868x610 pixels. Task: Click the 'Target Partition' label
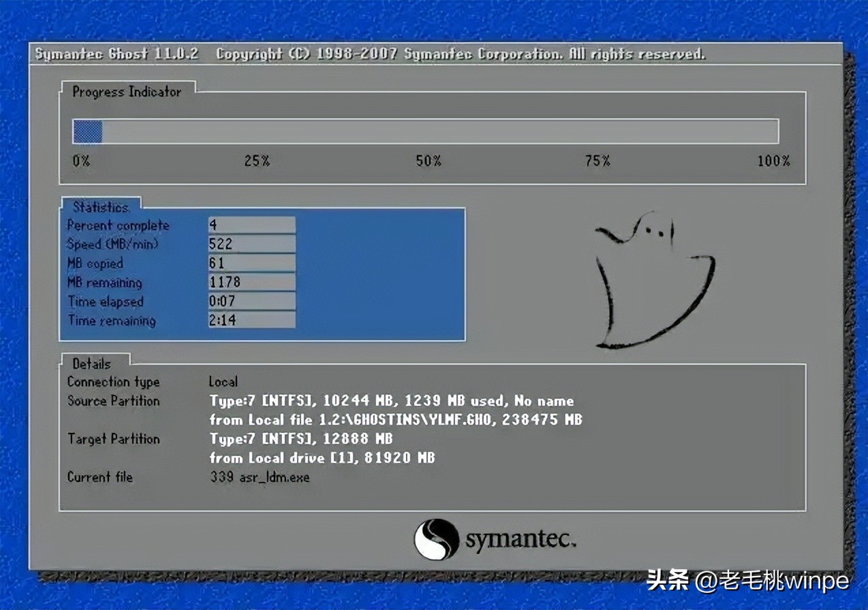click(113, 439)
